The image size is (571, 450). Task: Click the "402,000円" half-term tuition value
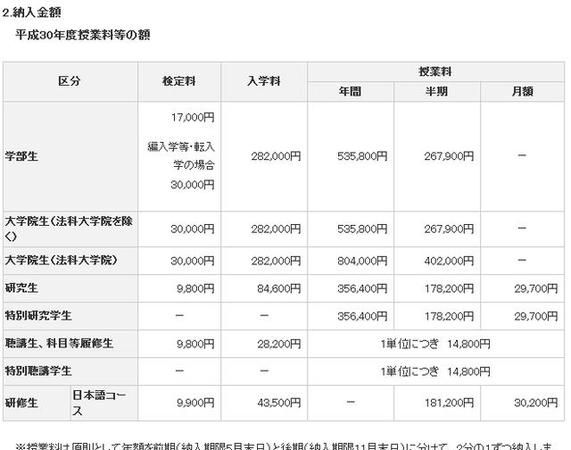(449, 261)
